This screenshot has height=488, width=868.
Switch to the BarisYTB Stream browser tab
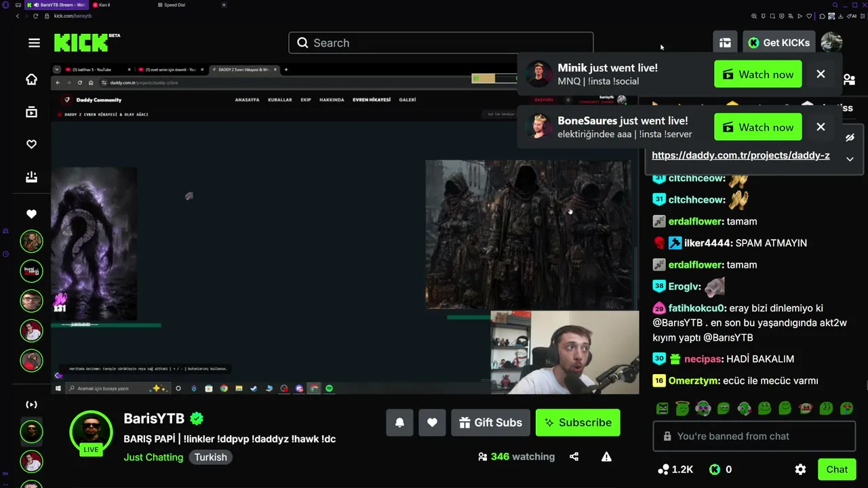pos(56,5)
